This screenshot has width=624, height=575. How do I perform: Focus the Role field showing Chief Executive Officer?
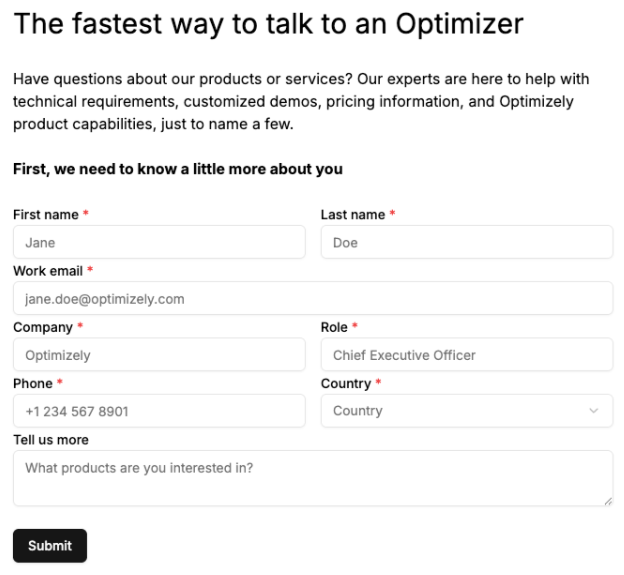point(466,354)
